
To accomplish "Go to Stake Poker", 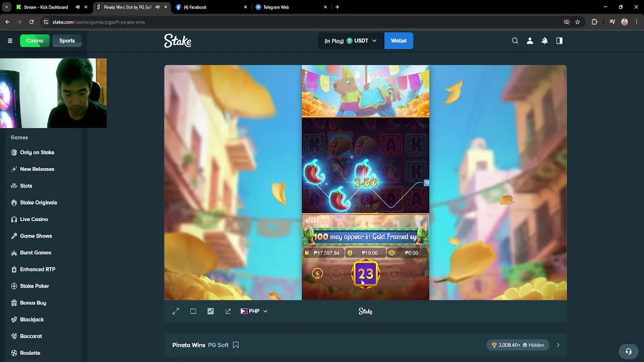I will click(x=34, y=286).
